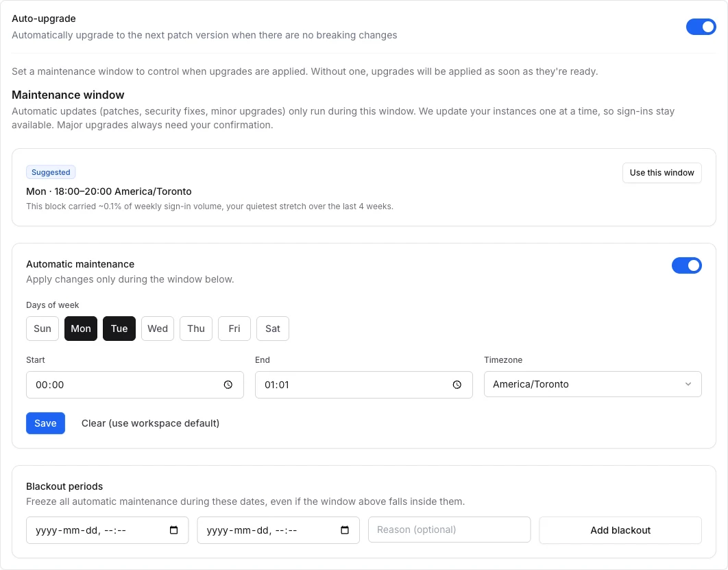Click the Add blackout button
Image resolution: width=728 pixels, height=570 pixels.
pos(620,530)
